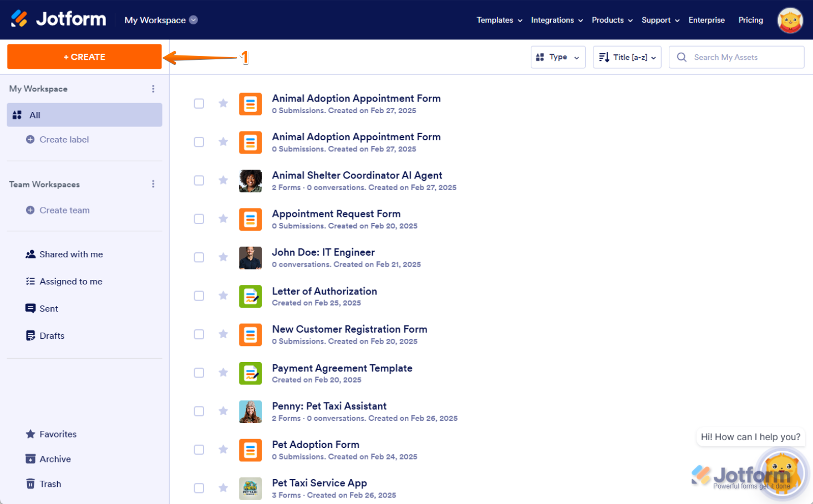Show Favorites in sidebar
The image size is (813, 504).
pos(51,434)
